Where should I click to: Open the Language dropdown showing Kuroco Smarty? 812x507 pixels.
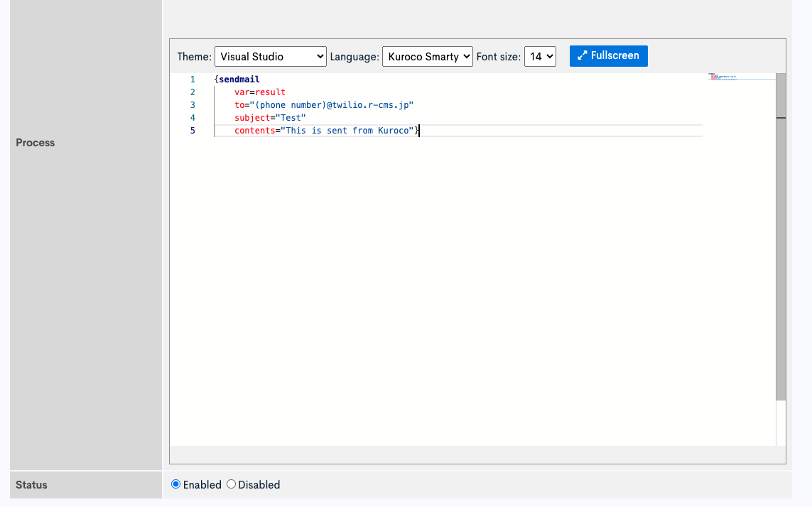[x=427, y=56]
